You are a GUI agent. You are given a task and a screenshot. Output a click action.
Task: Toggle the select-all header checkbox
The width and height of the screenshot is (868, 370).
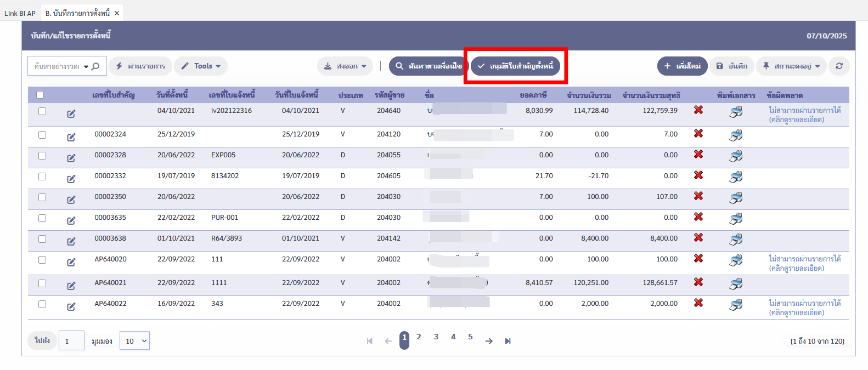[x=40, y=95]
